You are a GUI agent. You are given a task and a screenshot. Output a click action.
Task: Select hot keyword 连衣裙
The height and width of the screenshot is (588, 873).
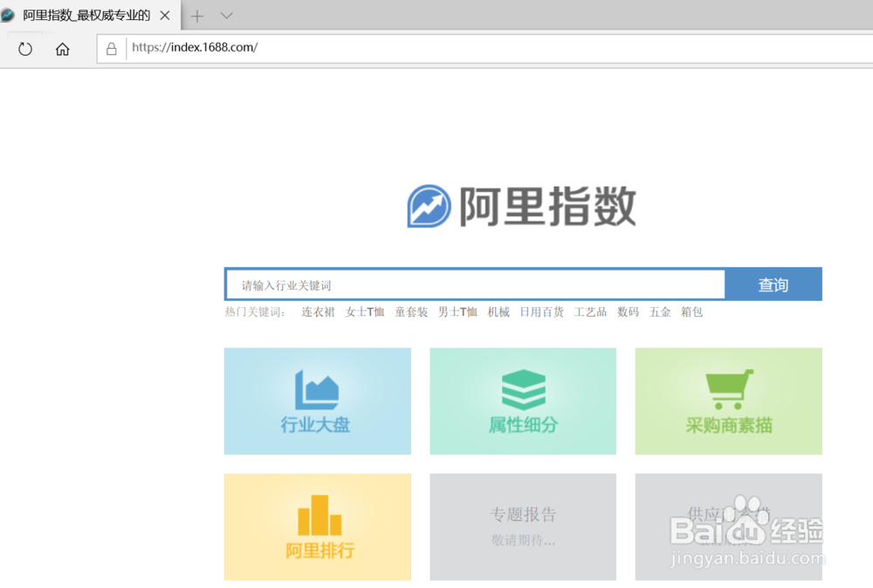click(318, 312)
